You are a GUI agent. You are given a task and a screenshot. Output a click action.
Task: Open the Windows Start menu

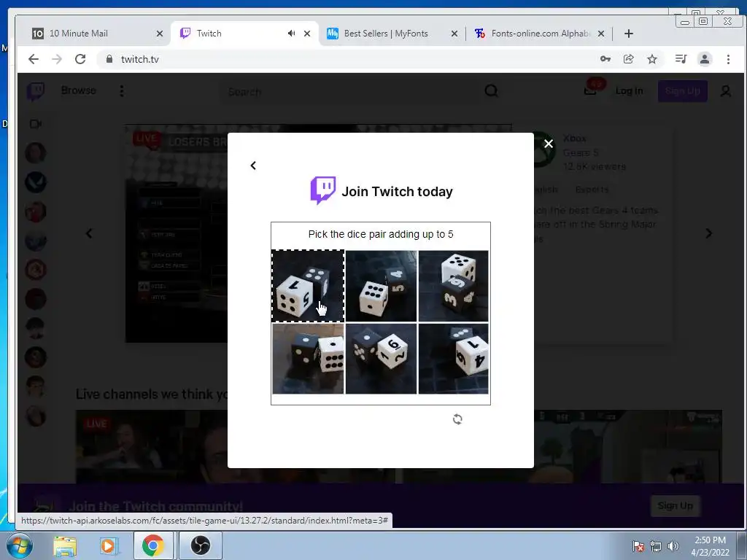[x=18, y=545]
